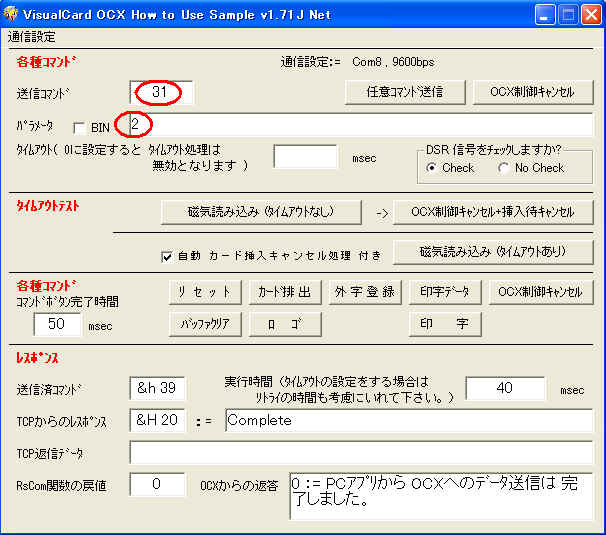606x535 pixels.
Task: Close the VisualCard OCX window
Action: 592,15
